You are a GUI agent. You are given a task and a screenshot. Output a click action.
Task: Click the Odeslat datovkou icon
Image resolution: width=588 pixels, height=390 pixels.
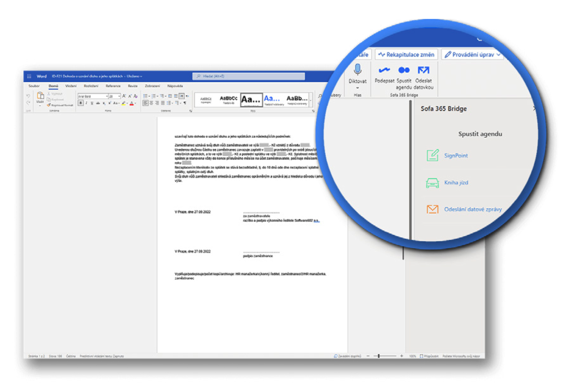pyautogui.click(x=423, y=70)
